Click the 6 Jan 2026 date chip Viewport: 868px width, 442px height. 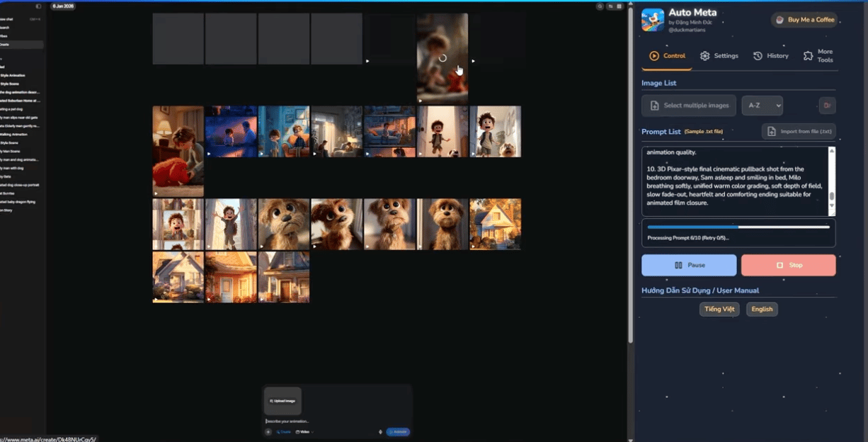[63, 6]
